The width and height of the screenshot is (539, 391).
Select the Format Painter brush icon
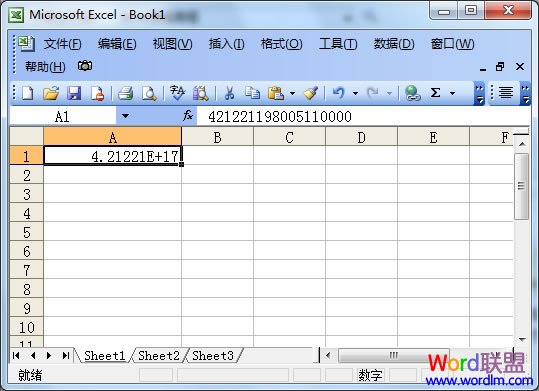311,93
